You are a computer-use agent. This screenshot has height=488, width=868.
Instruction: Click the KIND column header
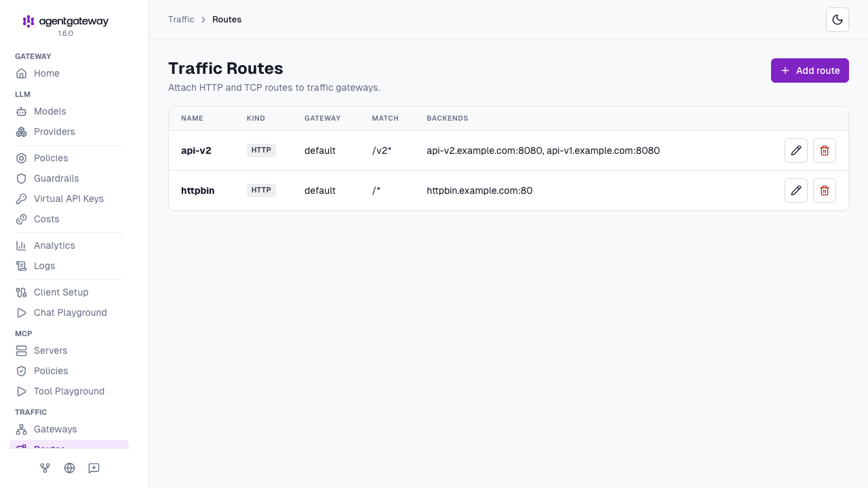(256, 118)
